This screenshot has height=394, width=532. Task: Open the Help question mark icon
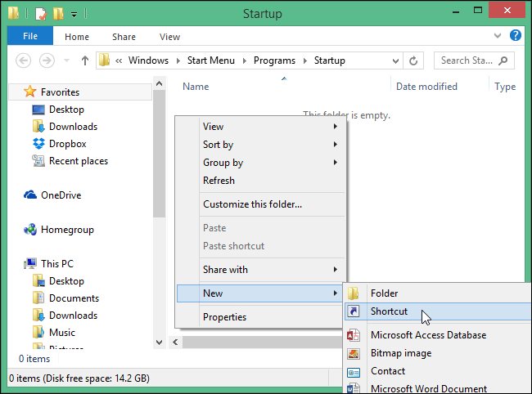tap(516, 36)
